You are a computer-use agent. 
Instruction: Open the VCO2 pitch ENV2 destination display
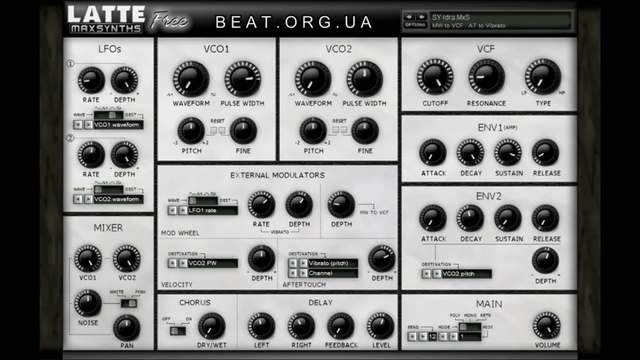click(467, 274)
